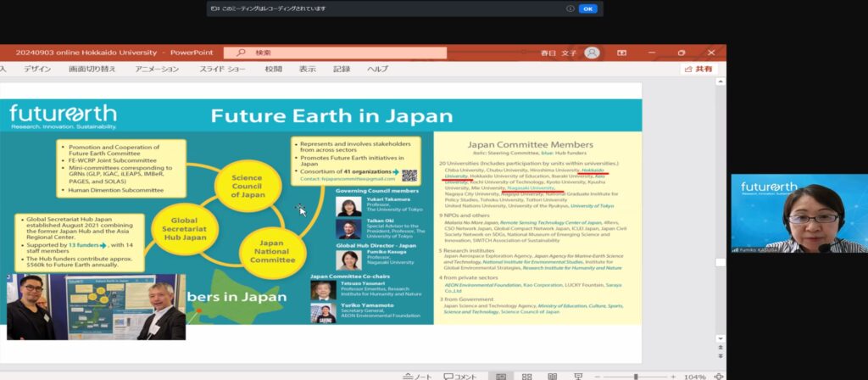Fit slide to current window icon

pyautogui.click(x=719, y=376)
